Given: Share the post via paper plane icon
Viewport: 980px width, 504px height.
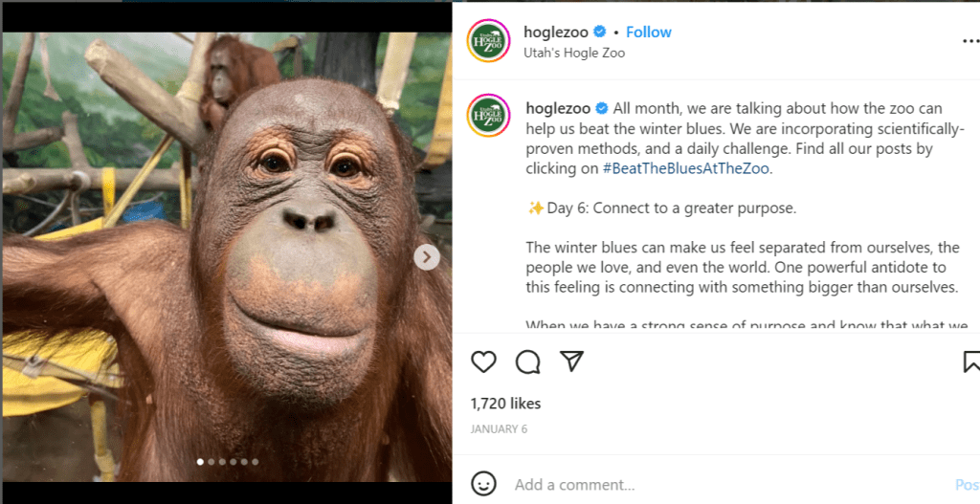Looking at the screenshot, I should pos(571,361).
